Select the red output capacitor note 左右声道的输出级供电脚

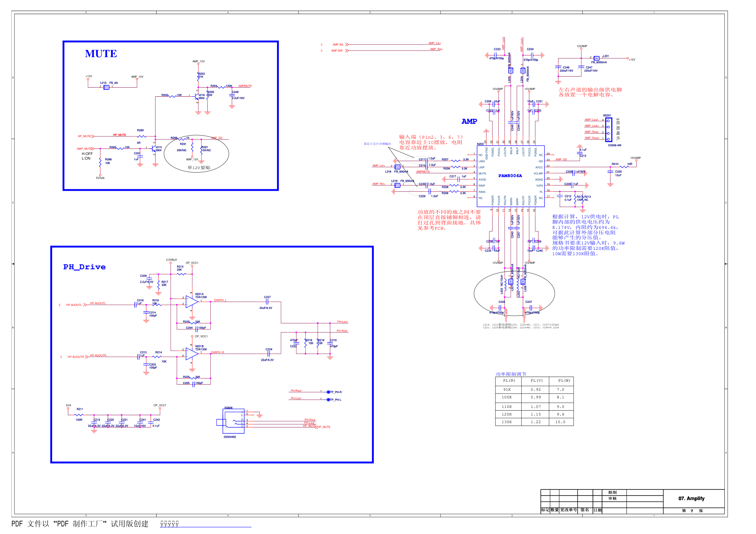(590, 92)
